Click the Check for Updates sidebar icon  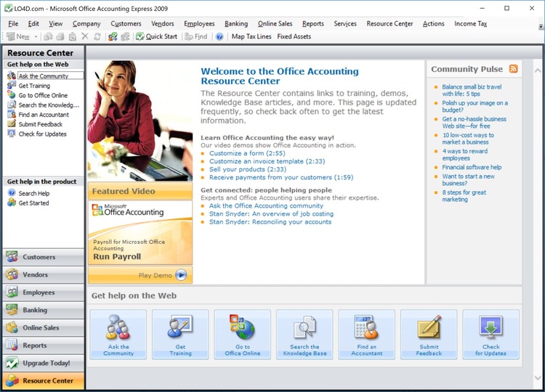(12, 134)
